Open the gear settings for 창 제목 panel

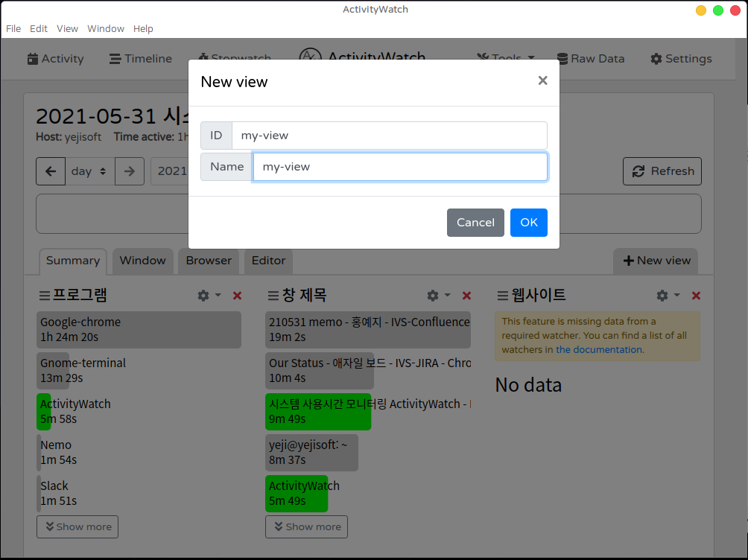point(433,296)
